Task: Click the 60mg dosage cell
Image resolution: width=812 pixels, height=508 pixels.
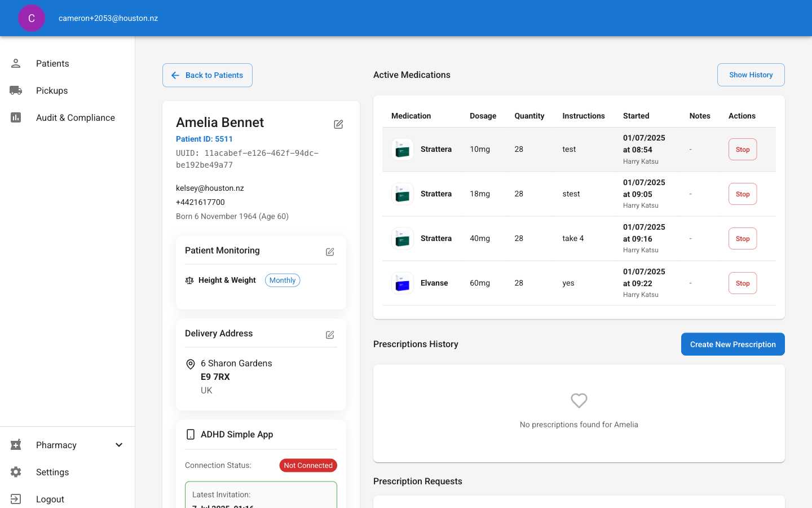Action: coord(480,283)
